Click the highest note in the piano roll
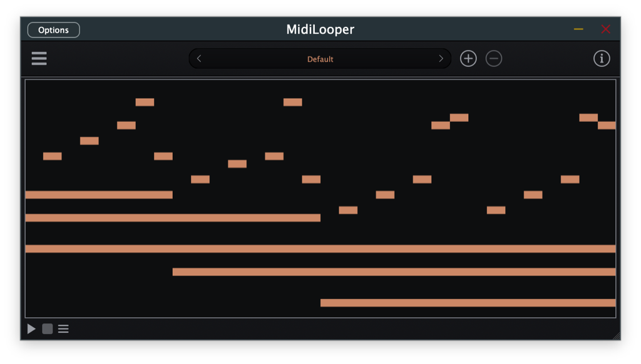641x364 pixels. pos(145,101)
